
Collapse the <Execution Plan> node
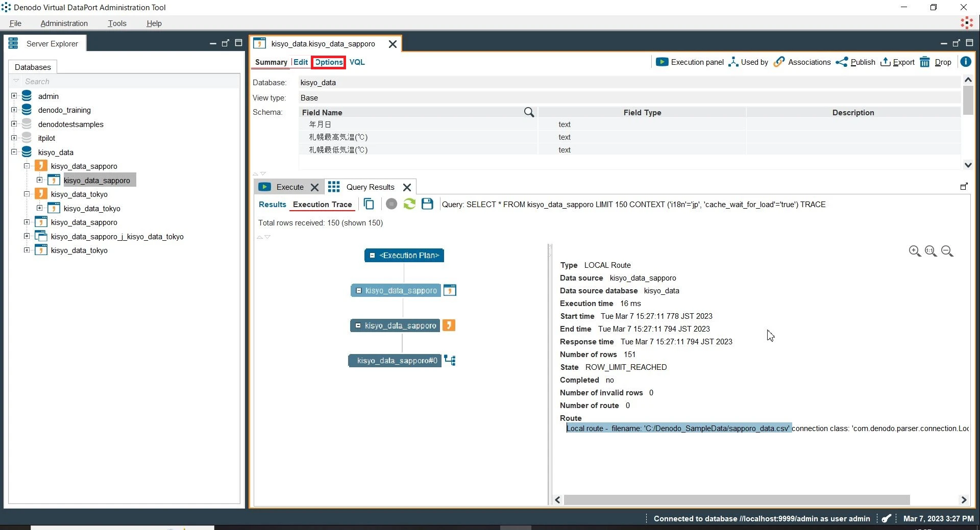click(373, 256)
